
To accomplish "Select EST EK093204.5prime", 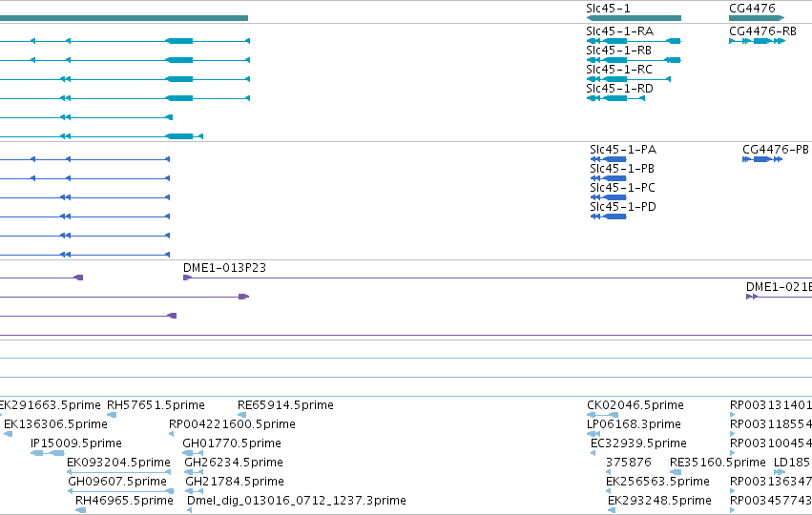I will (118, 463).
